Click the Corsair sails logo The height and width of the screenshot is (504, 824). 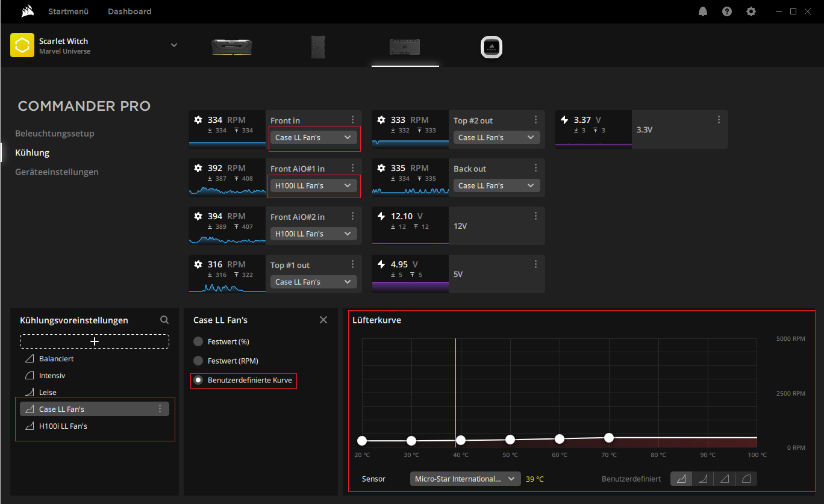point(27,11)
